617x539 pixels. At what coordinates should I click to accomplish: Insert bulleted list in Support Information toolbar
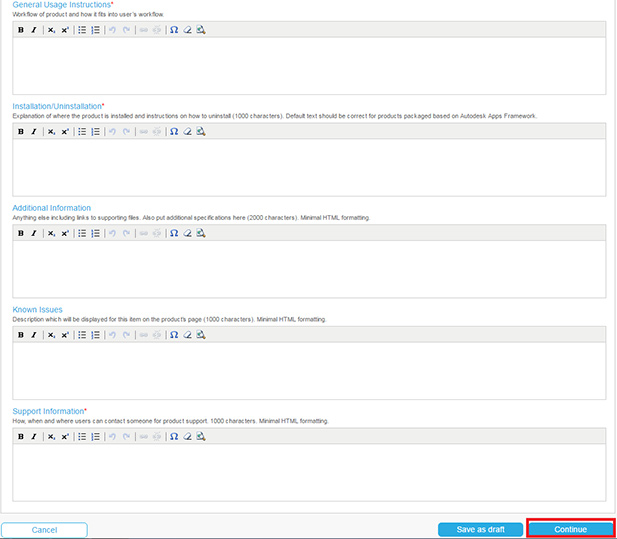82,436
